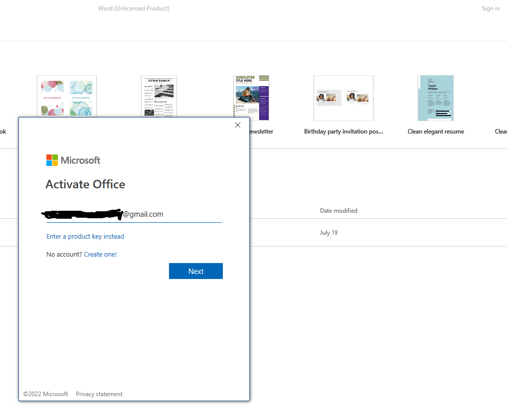
Task: Open the Birthday party invitation template thumbnail
Action: pos(343,98)
